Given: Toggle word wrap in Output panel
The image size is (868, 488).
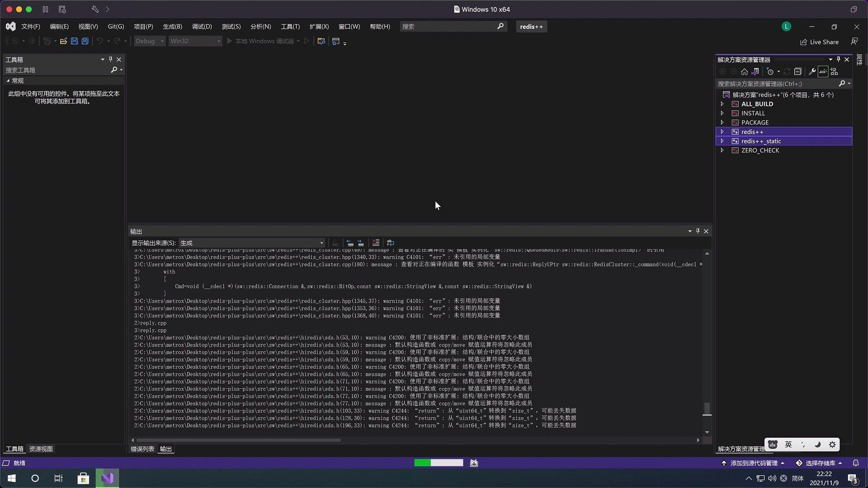Looking at the screenshot, I should 391,243.
